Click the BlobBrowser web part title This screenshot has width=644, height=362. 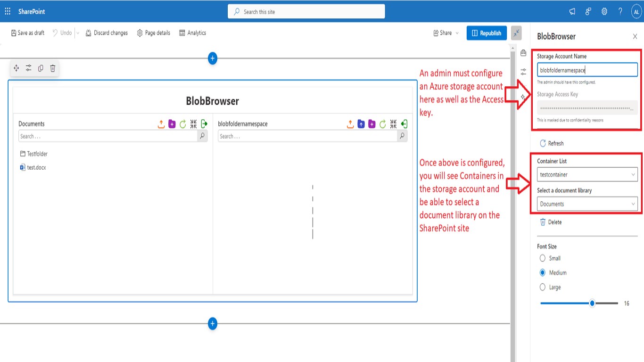tap(213, 101)
